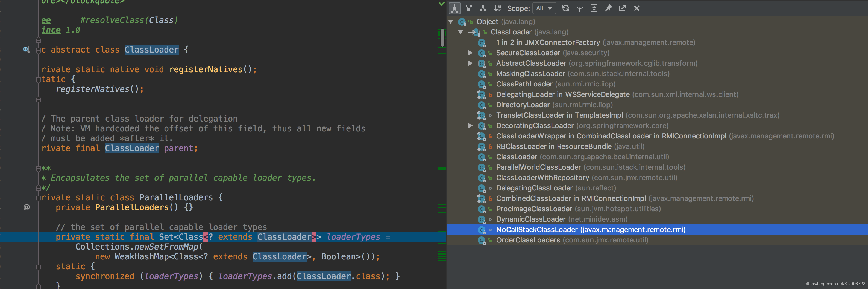Screen dimensions: 868x289
Task: Fold the ParallelLoaders class block
Action: pyautogui.click(x=39, y=198)
